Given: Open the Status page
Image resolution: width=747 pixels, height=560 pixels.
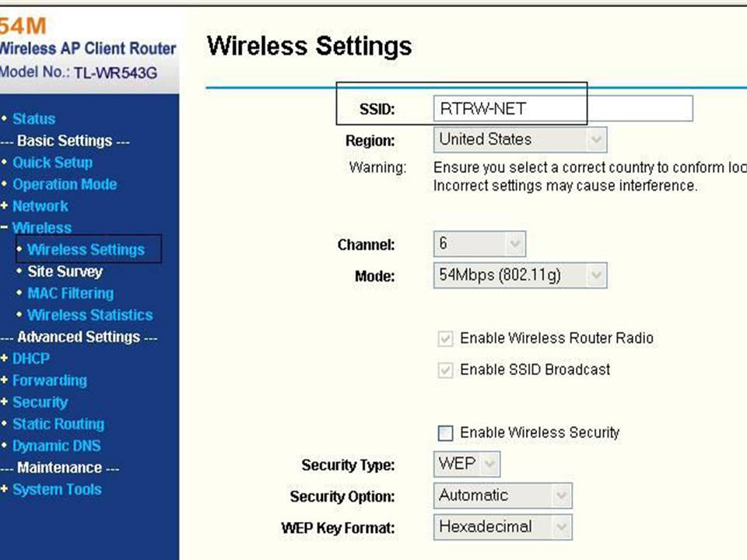Looking at the screenshot, I should (x=33, y=119).
